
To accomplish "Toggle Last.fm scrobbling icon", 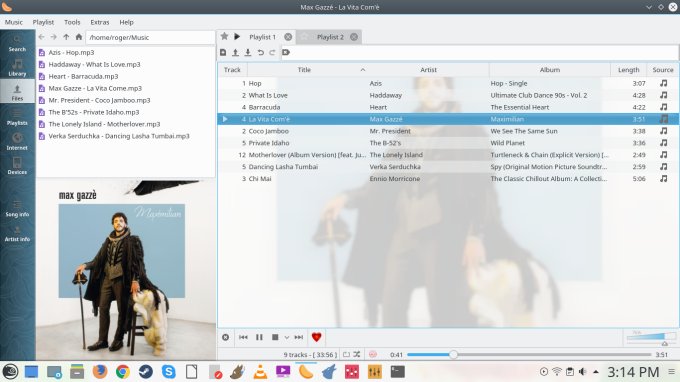I will (373, 354).
